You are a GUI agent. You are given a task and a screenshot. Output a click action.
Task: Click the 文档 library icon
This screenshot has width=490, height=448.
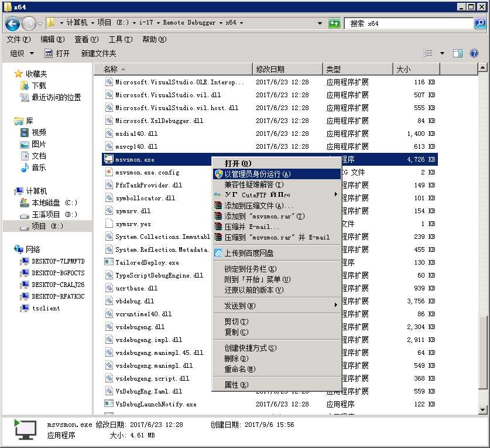[25, 156]
